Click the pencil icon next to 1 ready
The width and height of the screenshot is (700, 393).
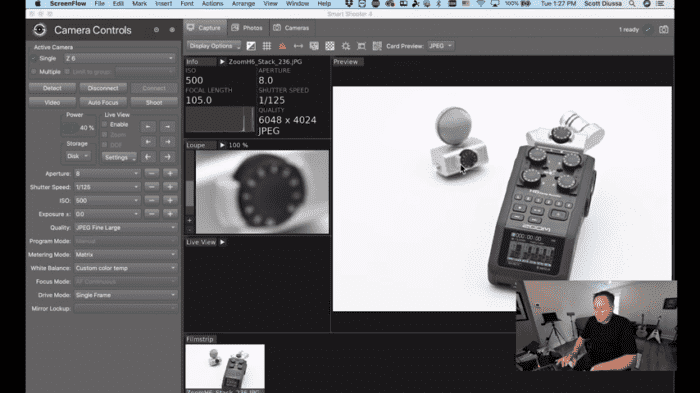(x=648, y=29)
